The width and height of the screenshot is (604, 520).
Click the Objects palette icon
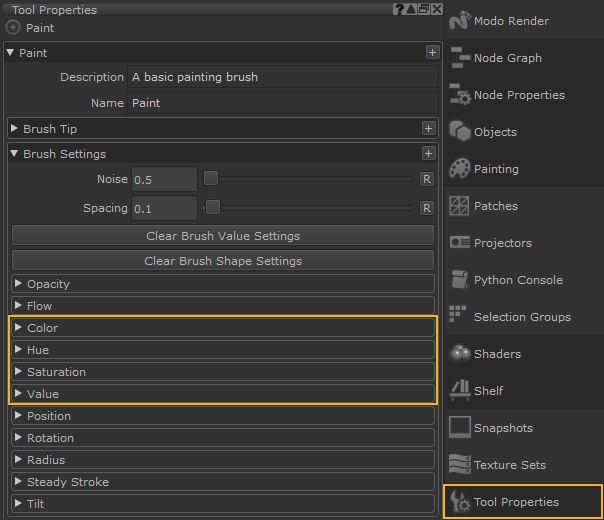tap(460, 132)
